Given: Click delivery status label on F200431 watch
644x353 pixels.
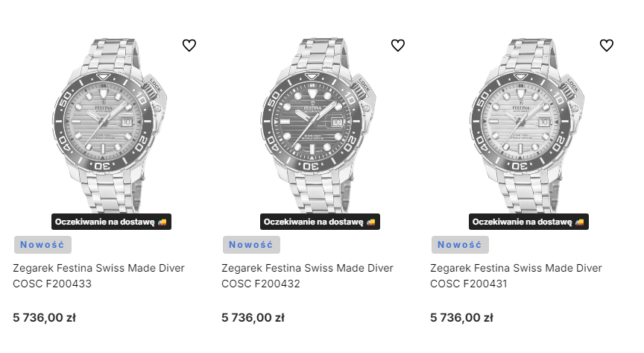Looking at the screenshot, I should tap(522, 222).
